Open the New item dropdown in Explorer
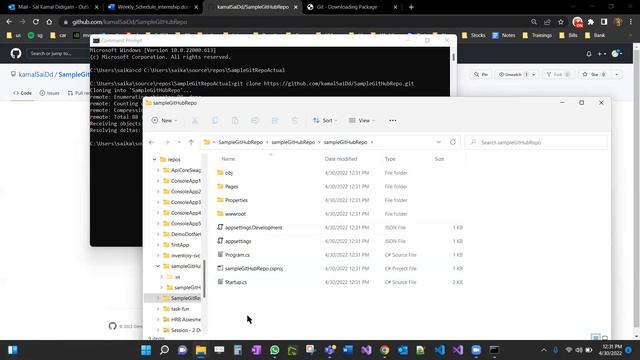This screenshot has height=360, width=640. [164, 120]
